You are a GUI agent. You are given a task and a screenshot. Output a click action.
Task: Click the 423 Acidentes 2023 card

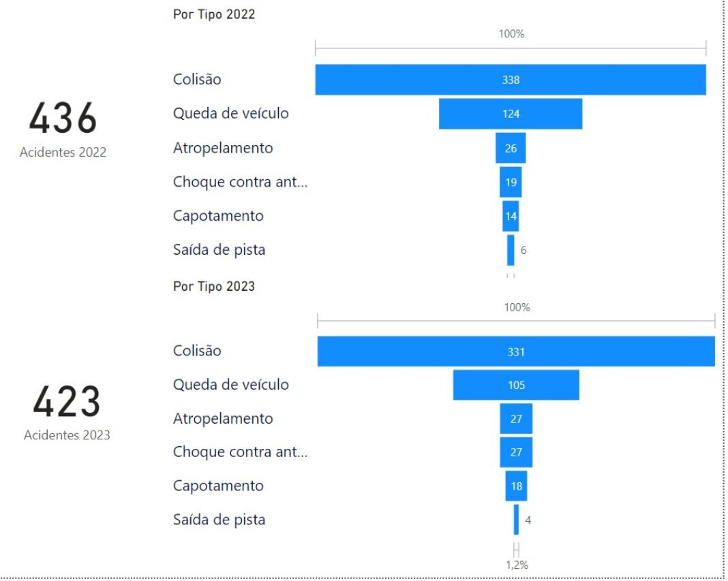pos(67,410)
